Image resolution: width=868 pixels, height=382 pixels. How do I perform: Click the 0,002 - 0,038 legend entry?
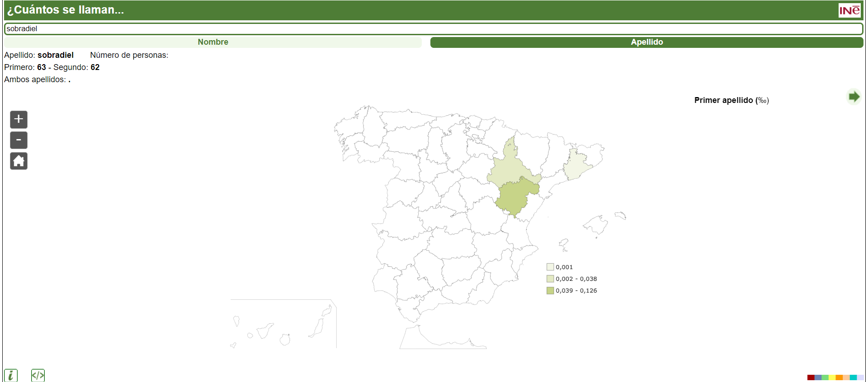pos(572,279)
